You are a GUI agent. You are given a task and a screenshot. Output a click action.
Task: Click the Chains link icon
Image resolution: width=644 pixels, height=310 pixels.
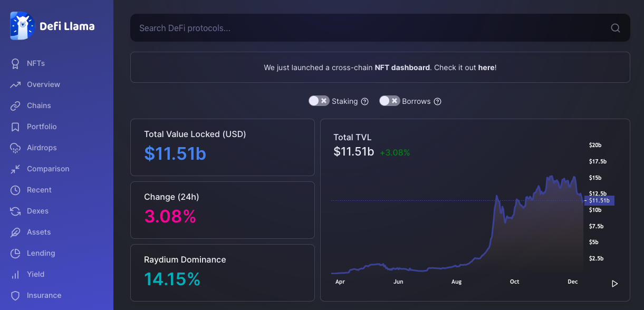coord(15,105)
